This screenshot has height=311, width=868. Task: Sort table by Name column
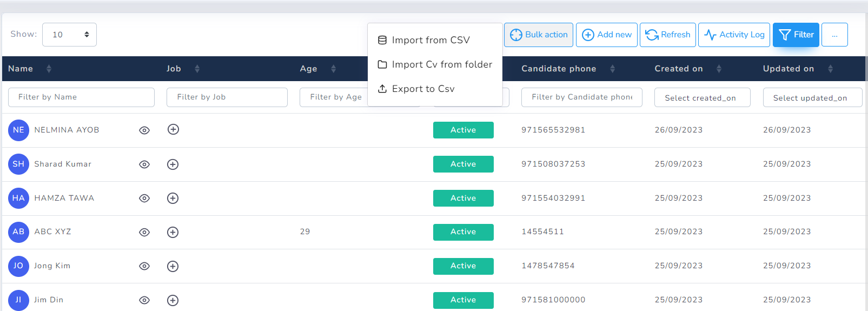tap(49, 69)
